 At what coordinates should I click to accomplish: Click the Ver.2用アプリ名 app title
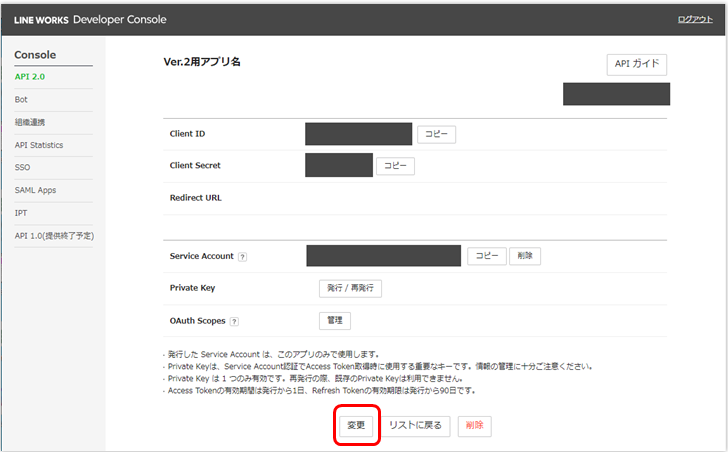[202, 62]
